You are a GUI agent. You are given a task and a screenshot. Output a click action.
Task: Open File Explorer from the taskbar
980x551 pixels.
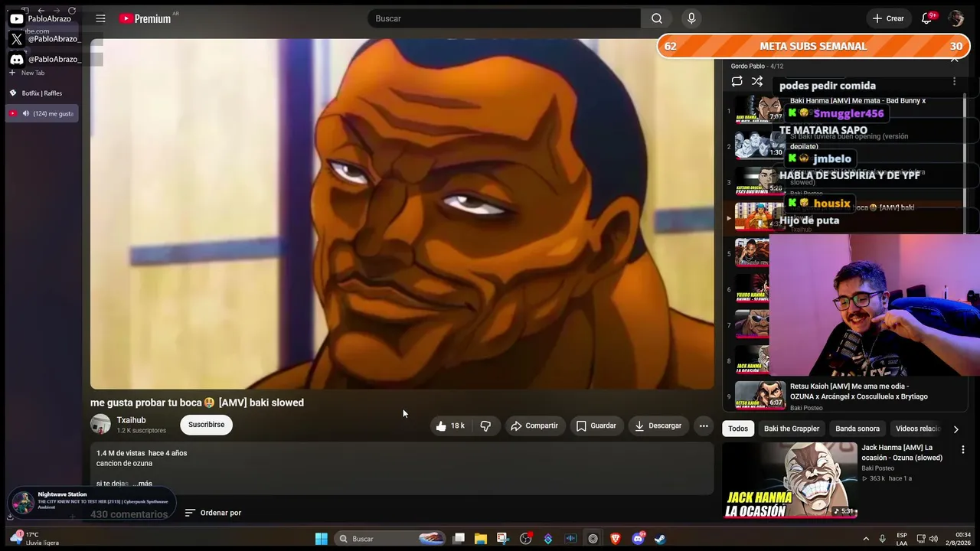(x=481, y=539)
